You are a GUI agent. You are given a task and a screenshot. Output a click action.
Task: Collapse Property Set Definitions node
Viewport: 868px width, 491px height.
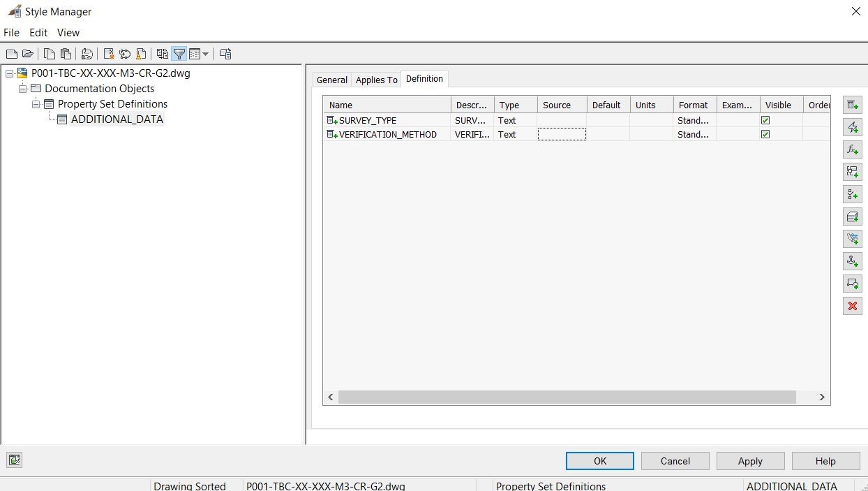pyautogui.click(x=36, y=104)
